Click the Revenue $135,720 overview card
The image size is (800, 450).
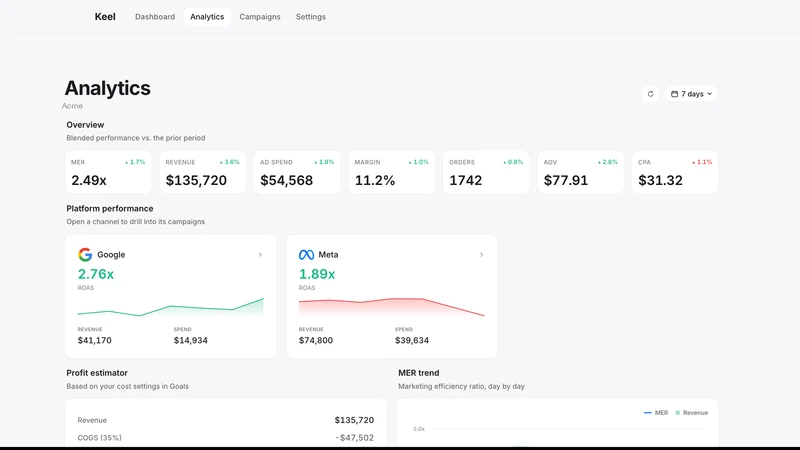pyautogui.click(x=203, y=172)
